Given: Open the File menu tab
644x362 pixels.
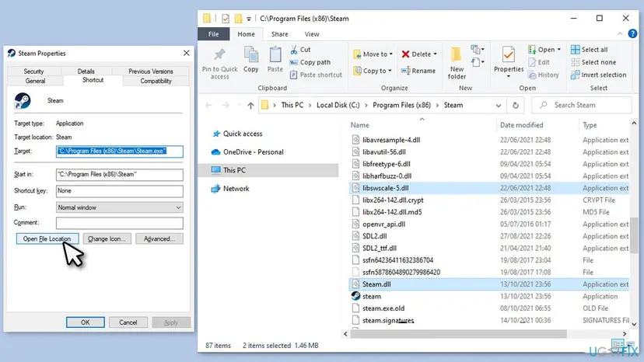Looking at the screenshot, I should [214, 34].
